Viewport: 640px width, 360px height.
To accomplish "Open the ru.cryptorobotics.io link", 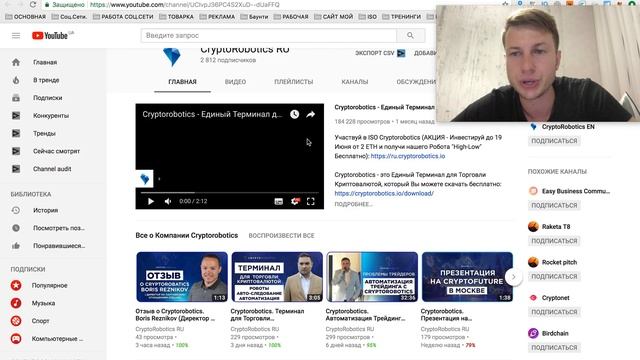I will [408, 156].
